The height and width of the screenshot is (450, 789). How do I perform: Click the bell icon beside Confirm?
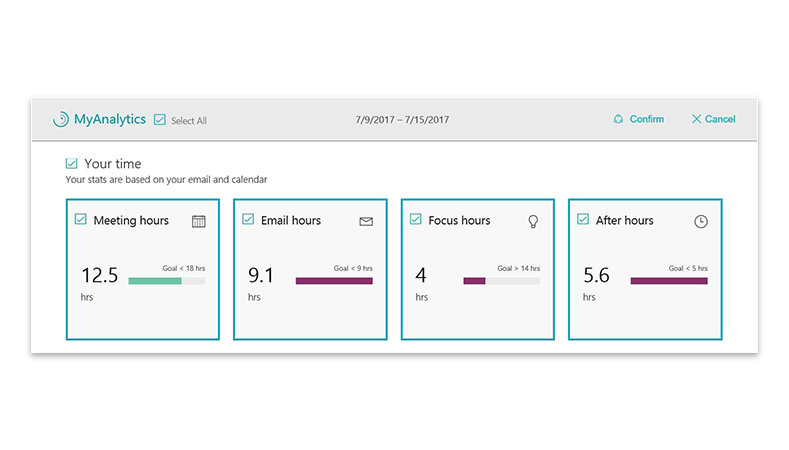pos(618,119)
